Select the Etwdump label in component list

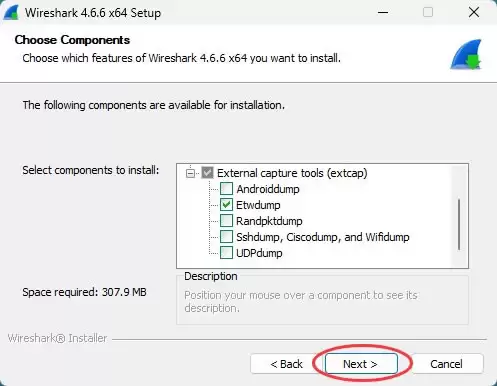[x=258, y=205]
